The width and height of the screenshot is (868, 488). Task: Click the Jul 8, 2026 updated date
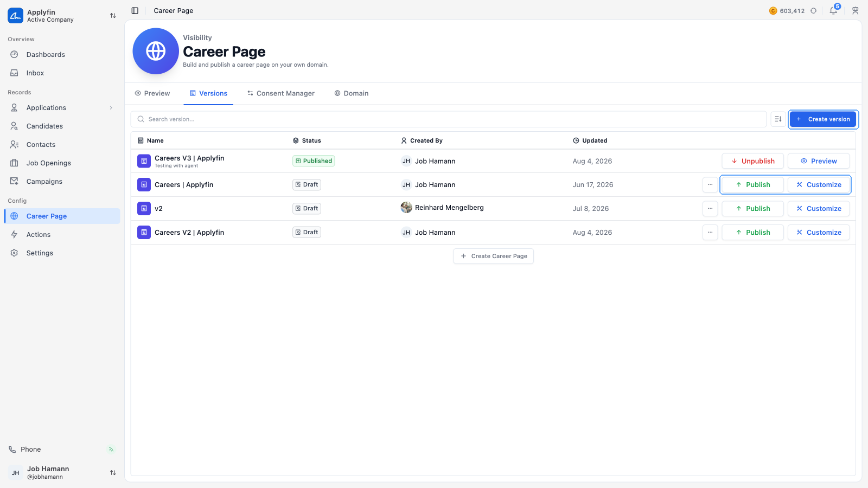[x=591, y=209]
